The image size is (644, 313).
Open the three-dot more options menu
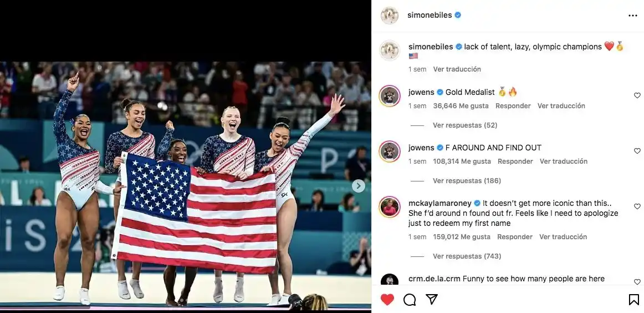pos(632,16)
